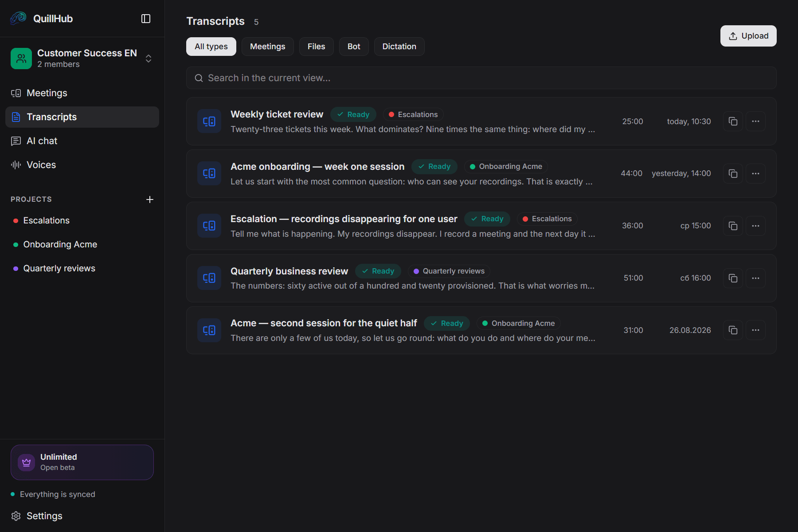Viewport: 798px width, 532px height.
Task: Click the Customer Success EN team avatar
Action: (x=21, y=59)
